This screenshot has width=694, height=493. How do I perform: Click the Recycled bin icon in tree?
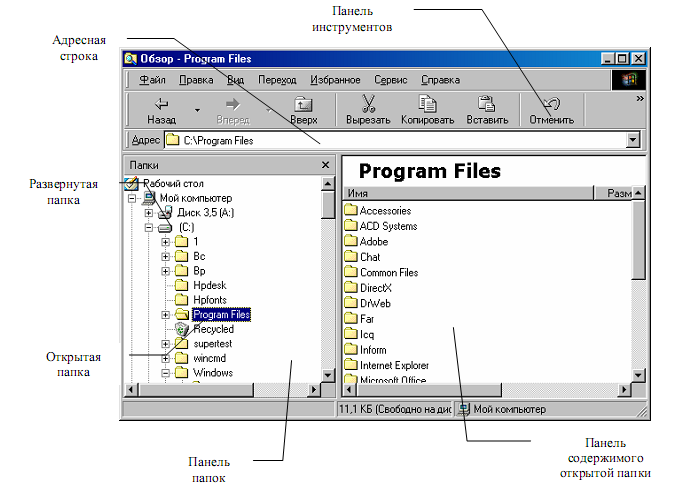point(181,329)
